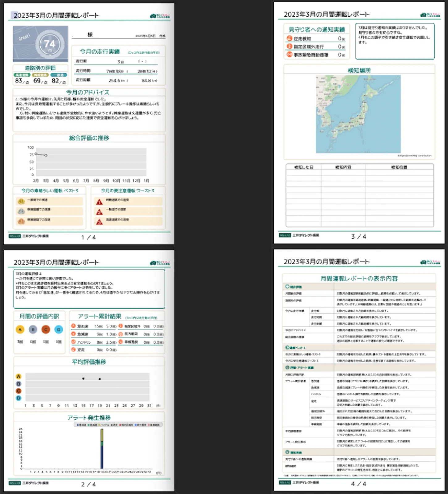Click the Japan map under 検知場所
This screenshot has height=494, width=448.
point(358,114)
